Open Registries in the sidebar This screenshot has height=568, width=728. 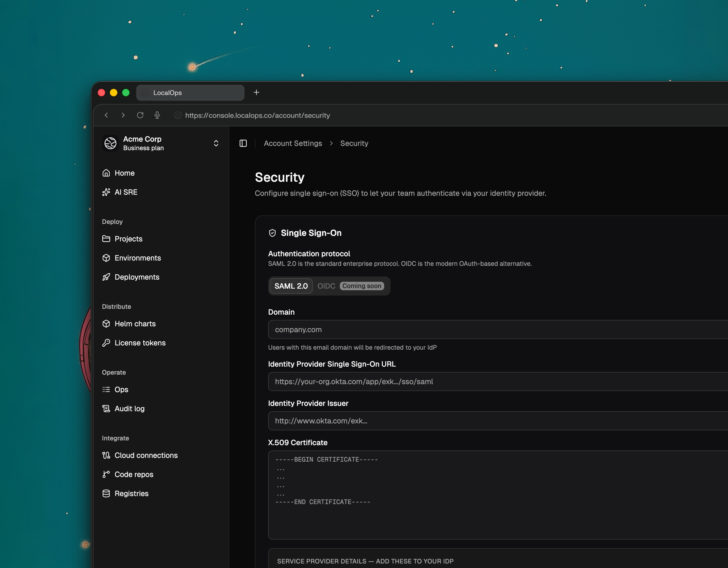coord(131,494)
